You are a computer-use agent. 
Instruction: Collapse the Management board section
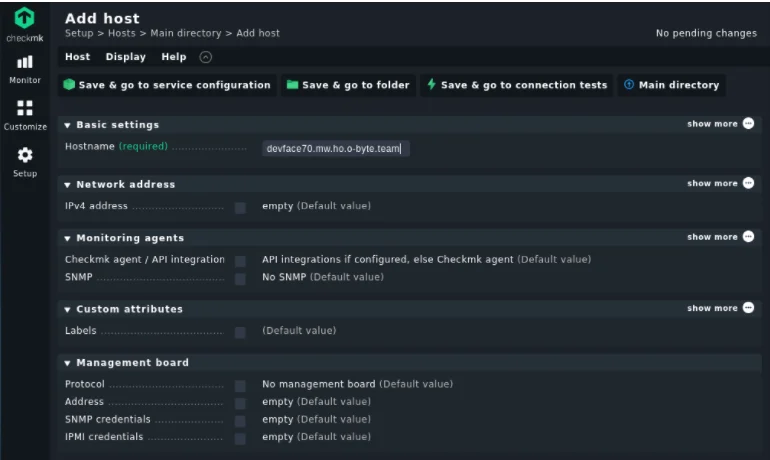[x=68, y=363]
